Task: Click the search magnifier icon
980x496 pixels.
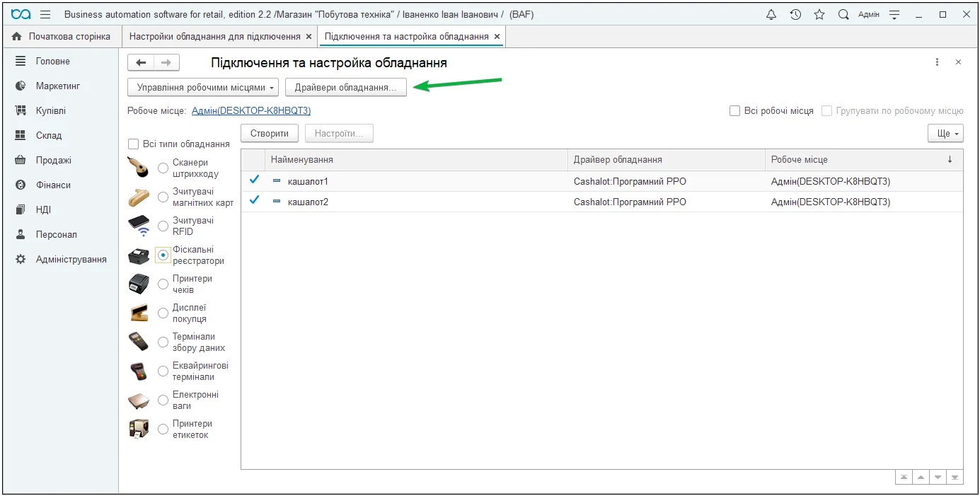Action: pos(843,14)
